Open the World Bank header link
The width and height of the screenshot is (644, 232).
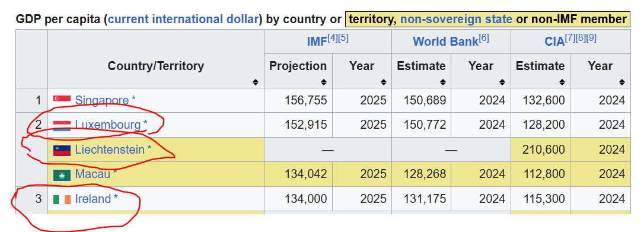point(445,42)
